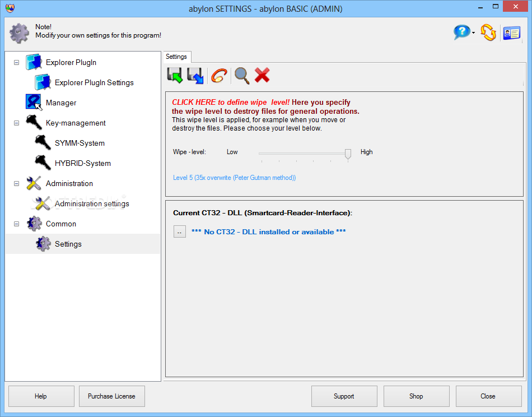The height and width of the screenshot is (417, 532).
Task: Collapse the Key-management tree node
Action: (16, 123)
